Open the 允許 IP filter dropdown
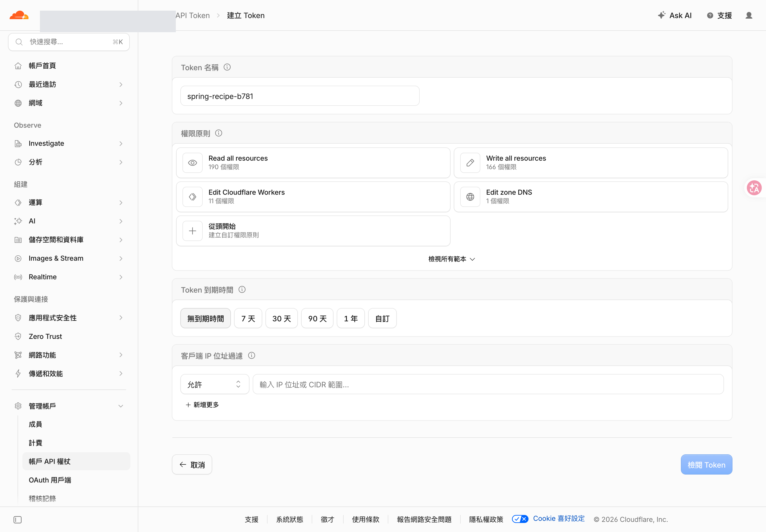This screenshot has height=532, width=766. click(x=215, y=384)
